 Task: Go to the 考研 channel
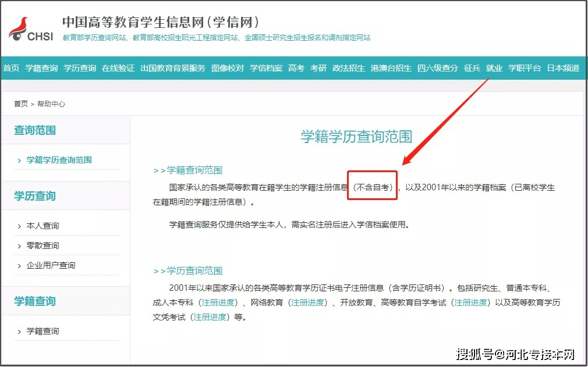(x=318, y=67)
